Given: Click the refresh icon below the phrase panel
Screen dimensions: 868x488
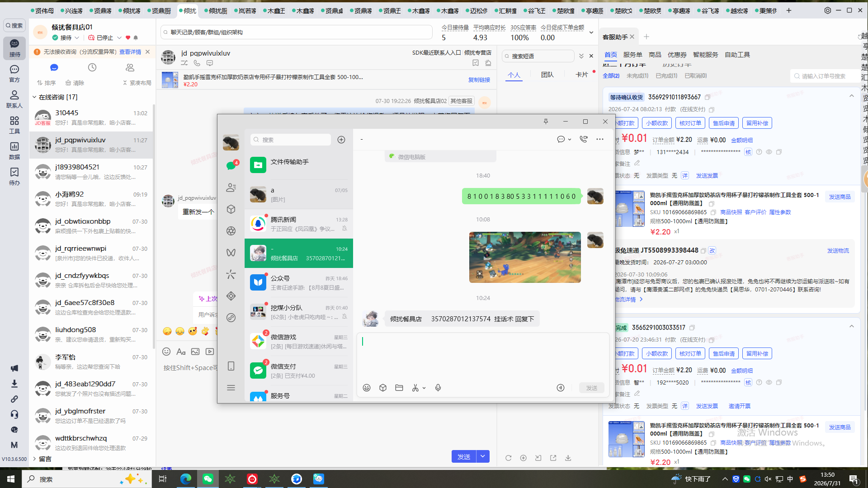Looking at the screenshot, I should pos(509,458).
